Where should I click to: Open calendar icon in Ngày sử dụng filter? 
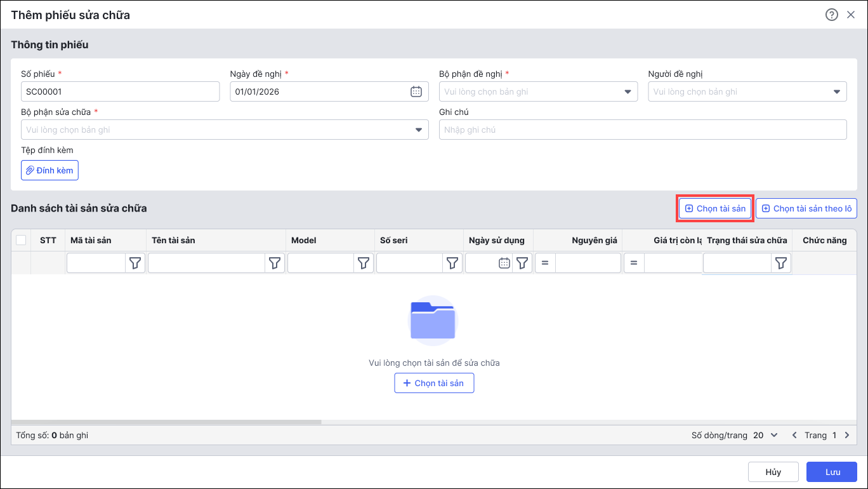pyautogui.click(x=504, y=263)
